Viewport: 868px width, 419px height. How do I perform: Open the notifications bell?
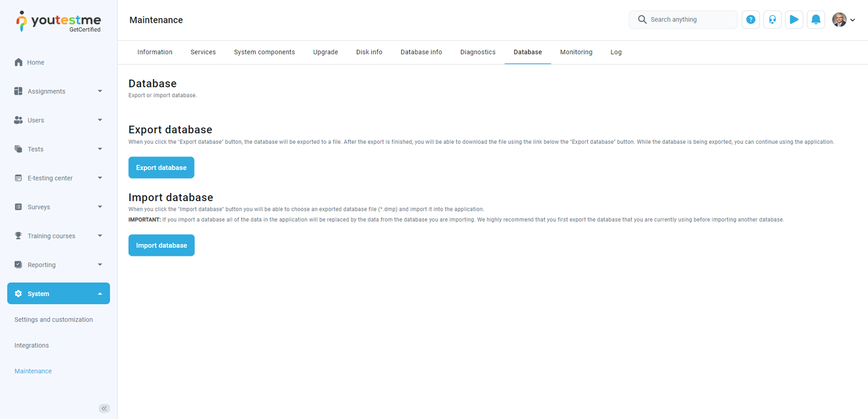point(815,20)
